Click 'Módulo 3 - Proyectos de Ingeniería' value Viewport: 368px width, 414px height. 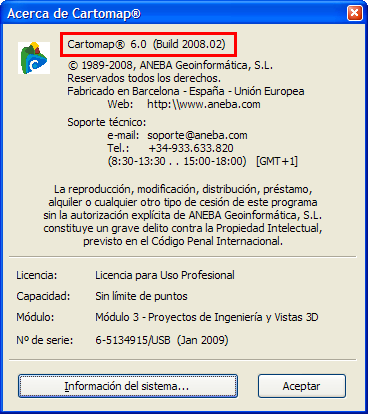(x=207, y=317)
